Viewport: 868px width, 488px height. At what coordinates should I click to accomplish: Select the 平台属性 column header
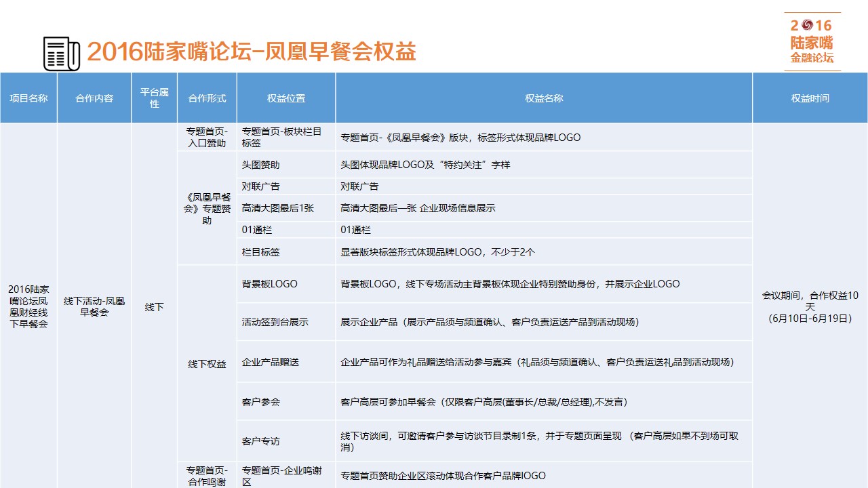[155, 98]
